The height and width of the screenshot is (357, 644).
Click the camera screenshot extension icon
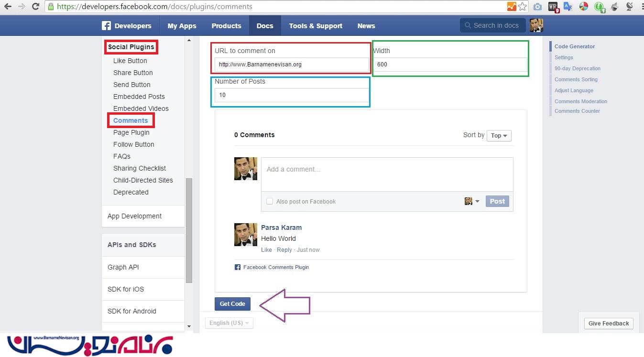538,7
